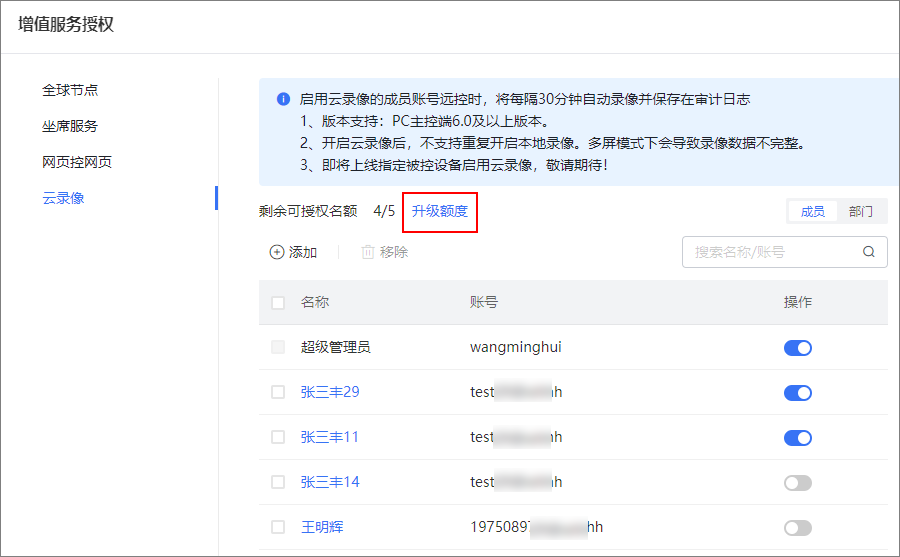Click the trash icon beside 移除
This screenshot has width=900, height=557.
pos(367,252)
